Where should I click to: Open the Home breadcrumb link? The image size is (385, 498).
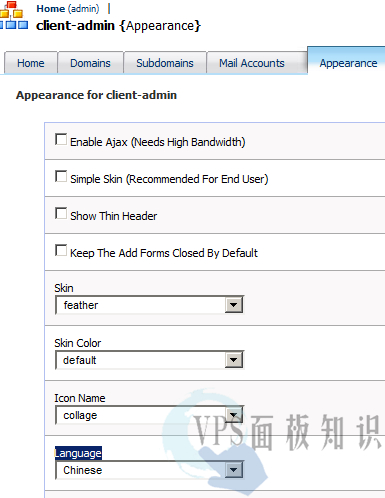[x=51, y=8]
